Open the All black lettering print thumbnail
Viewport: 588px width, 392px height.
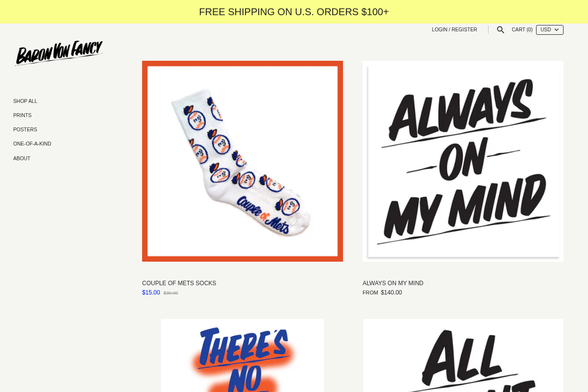pos(463,355)
